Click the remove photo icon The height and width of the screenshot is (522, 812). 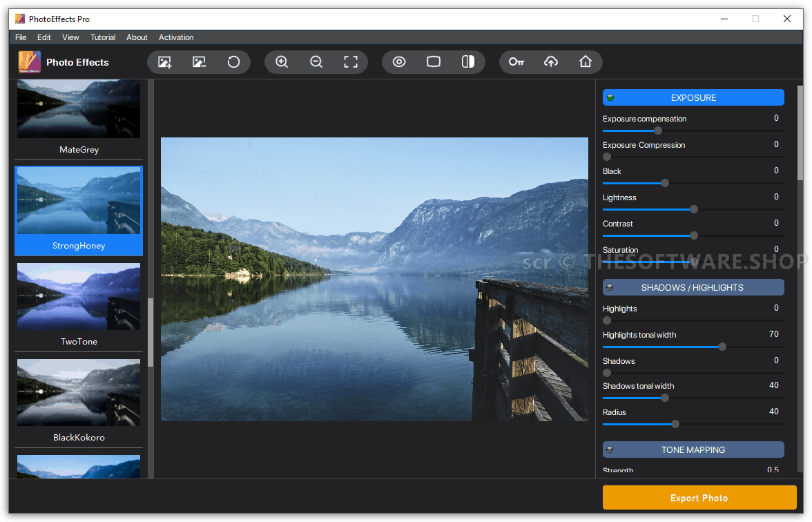click(x=199, y=62)
